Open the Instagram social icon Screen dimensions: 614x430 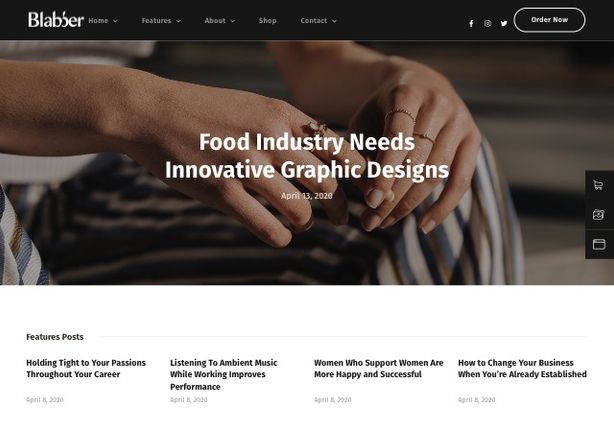coord(488,23)
